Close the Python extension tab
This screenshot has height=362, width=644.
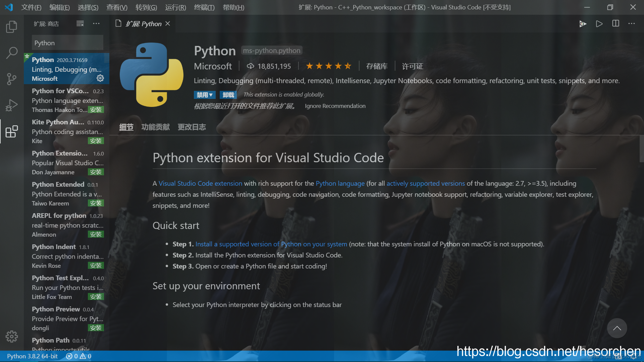pos(168,23)
